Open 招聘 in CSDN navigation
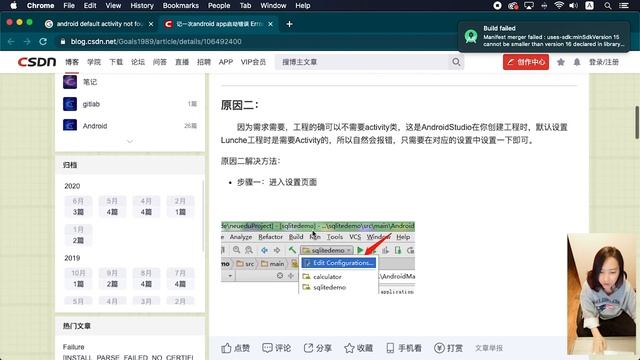640x360 pixels. pyautogui.click(x=204, y=62)
